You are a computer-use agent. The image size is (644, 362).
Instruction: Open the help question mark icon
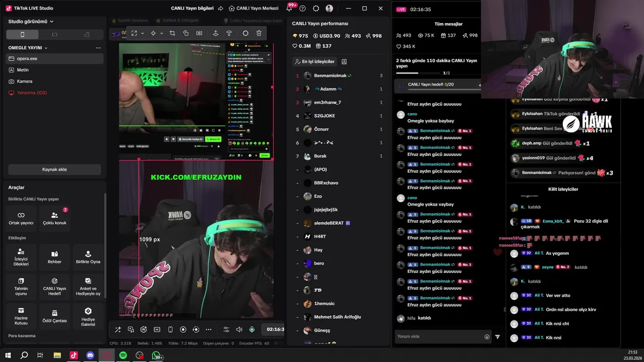[x=302, y=9]
